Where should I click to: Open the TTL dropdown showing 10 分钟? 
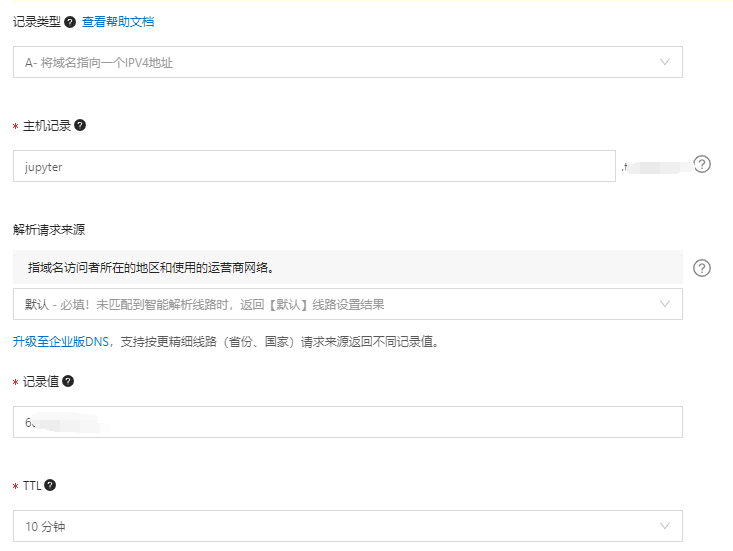(347, 526)
